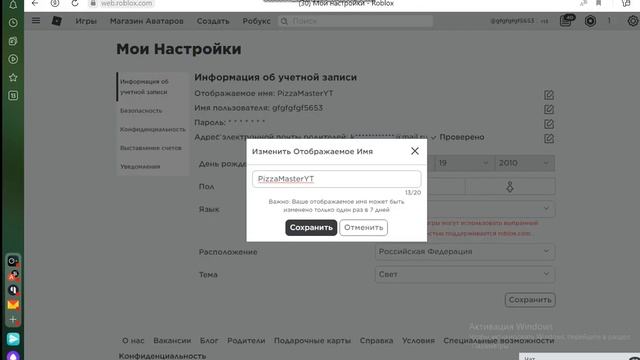
Task: Open the Расположение Российская Федерация dropdown
Action: click(x=464, y=251)
